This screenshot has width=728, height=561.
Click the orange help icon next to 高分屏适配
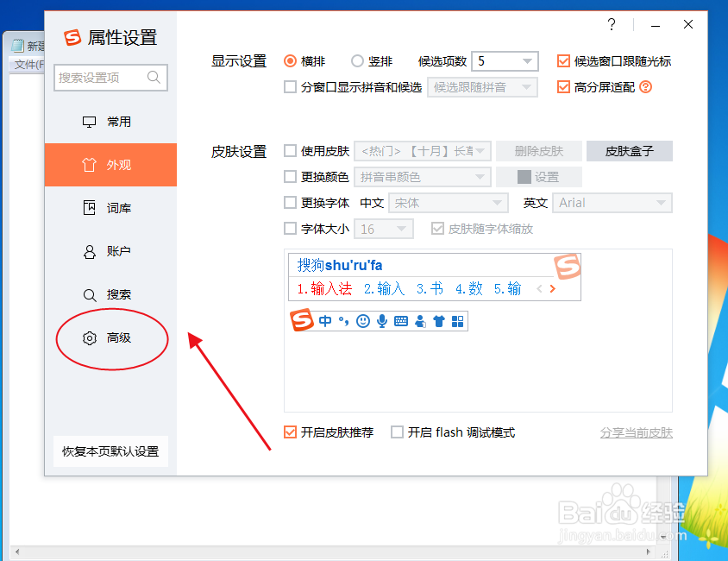click(x=645, y=87)
